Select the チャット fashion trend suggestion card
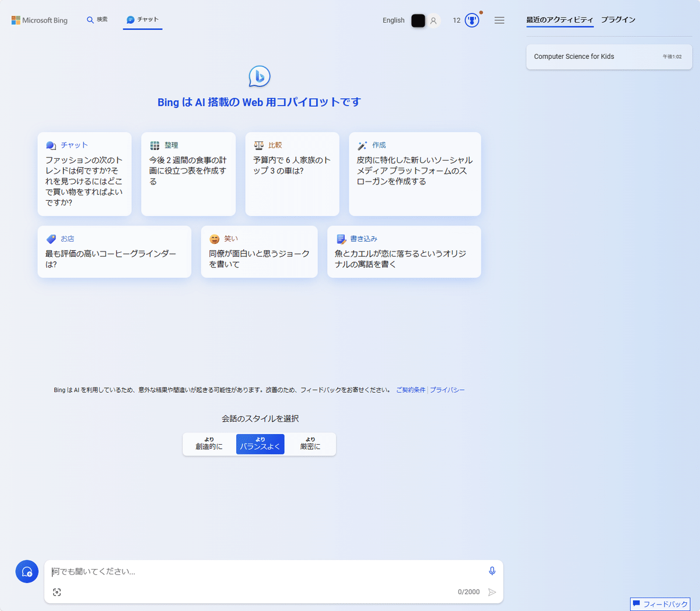This screenshot has height=611, width=700. click(x=85, y=174)
